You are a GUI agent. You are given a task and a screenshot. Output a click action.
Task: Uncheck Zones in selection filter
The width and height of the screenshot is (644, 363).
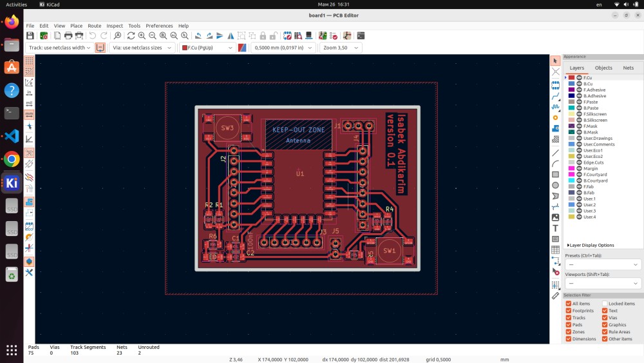click(x=569, y=331)
